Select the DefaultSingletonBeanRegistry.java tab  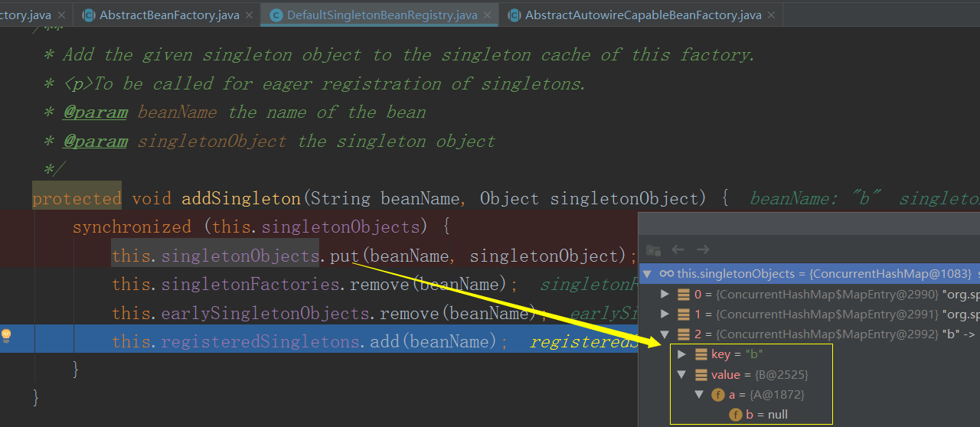click(x=378, y=15)
